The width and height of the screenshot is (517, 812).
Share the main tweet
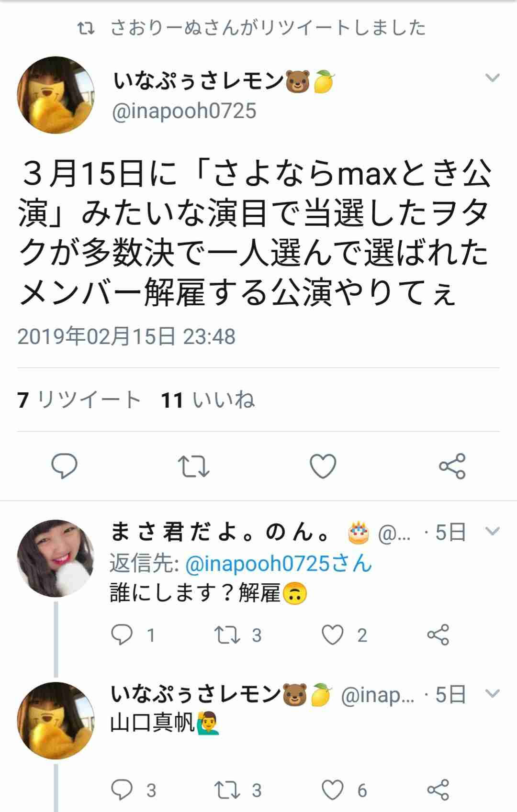tap(452, 466)
